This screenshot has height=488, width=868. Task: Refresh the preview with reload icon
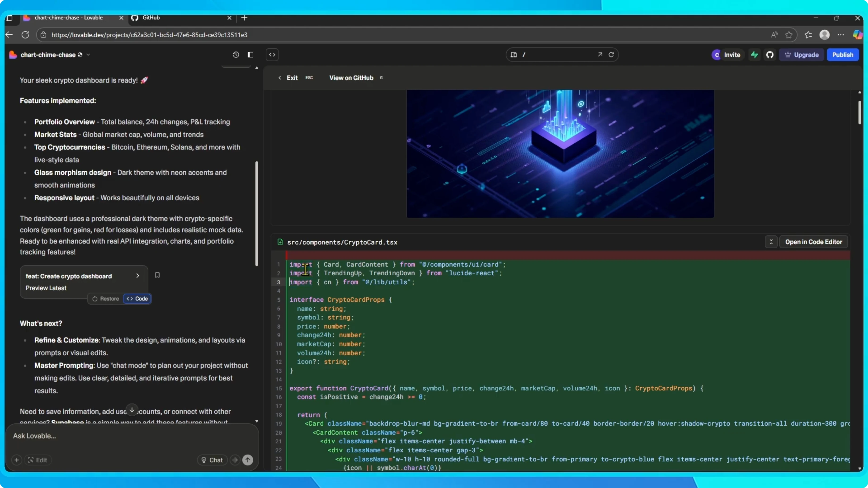coord(611,54)
